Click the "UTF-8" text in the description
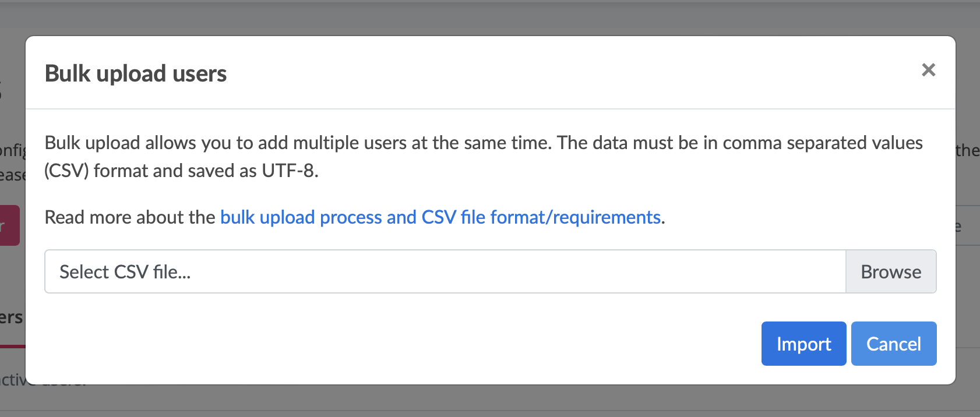Image resolution: width=980 pixels, height=417 pixels. [288, 171]
